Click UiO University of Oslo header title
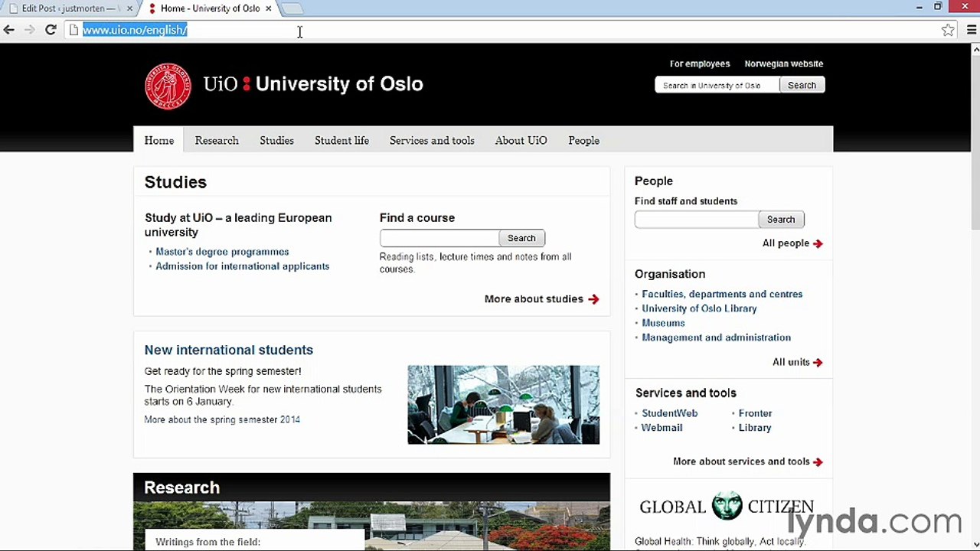The height and width of the screenshot is (551, 980). (313, 84)
